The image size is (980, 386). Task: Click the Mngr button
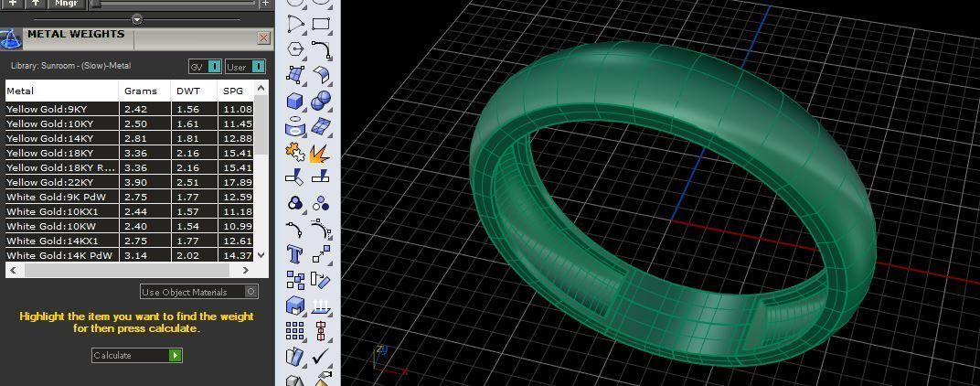coord(66,3)
